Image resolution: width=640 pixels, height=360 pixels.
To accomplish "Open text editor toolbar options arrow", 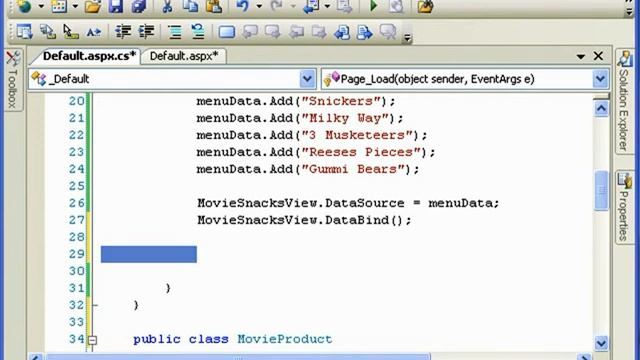I will click(407, 38).
